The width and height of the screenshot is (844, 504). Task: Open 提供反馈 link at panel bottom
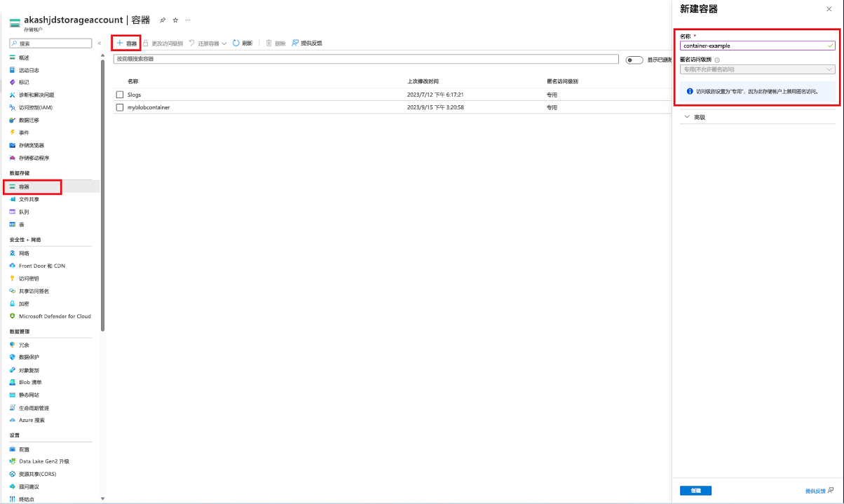point(819,491)
